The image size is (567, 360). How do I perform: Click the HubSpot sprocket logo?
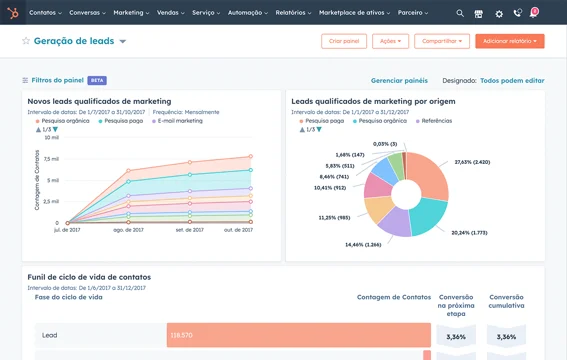point(13,13)
